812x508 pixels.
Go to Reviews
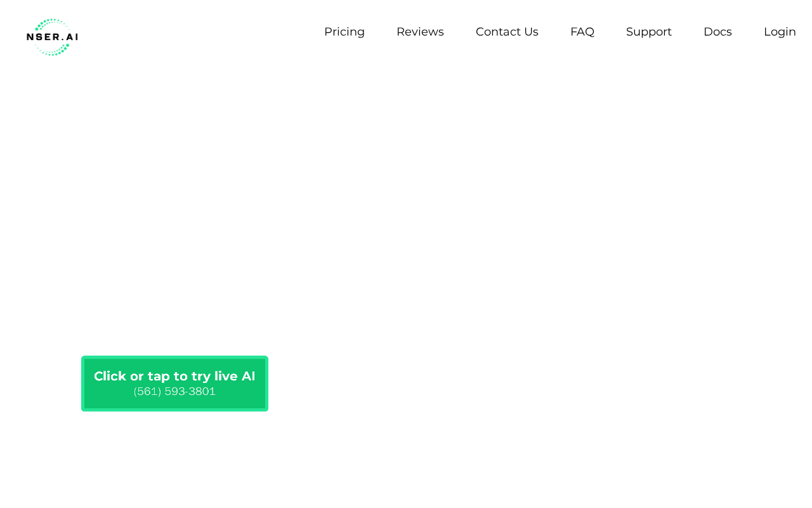[x=420, y=32]
